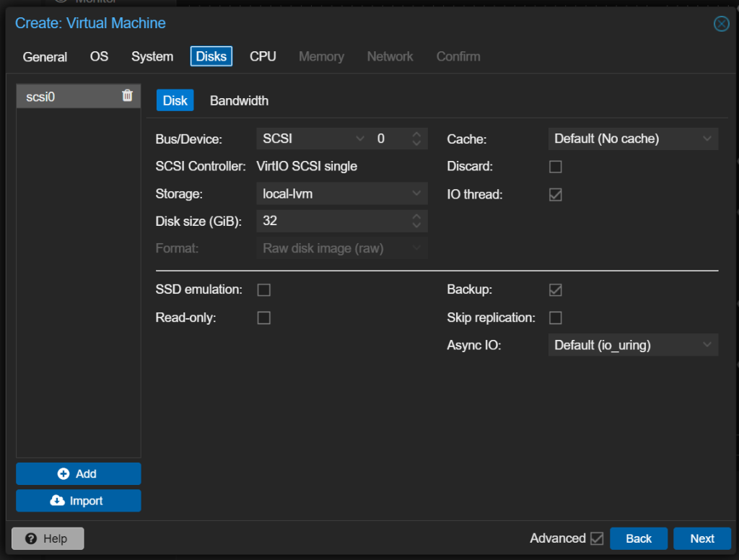The height and width of the screenshot is (560, 739).
Task: Switch to the Bandwidth sub-tab
Action: point(239,100)
